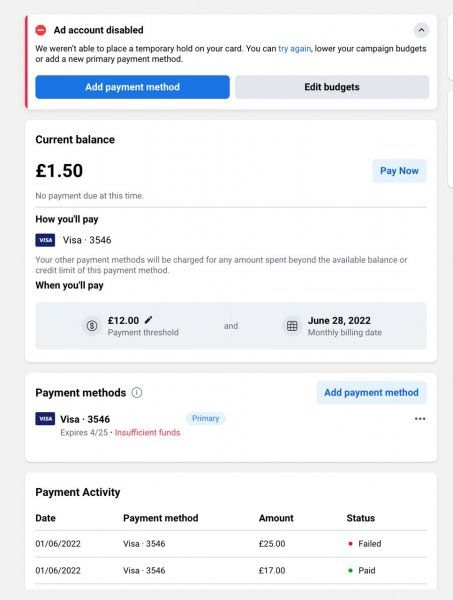453x600 pixels.
Task: Click the blue Add payment method button
Action: [x=132, y=87]
